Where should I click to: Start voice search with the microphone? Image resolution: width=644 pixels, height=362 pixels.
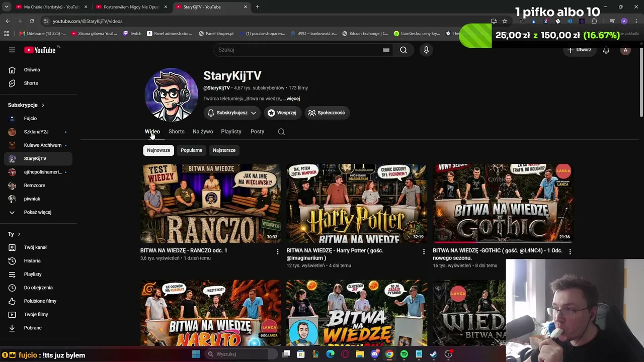(426, 50)
